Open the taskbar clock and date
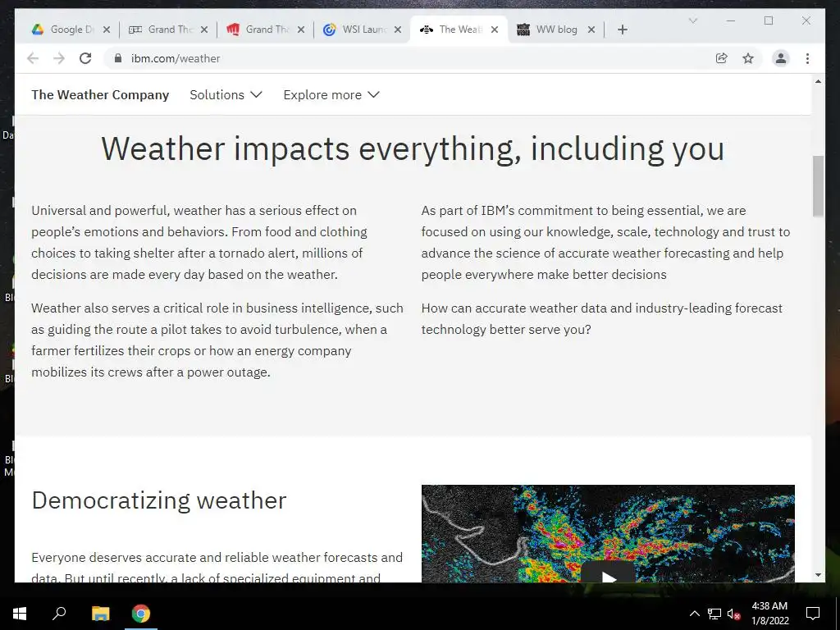 [769, 614]
